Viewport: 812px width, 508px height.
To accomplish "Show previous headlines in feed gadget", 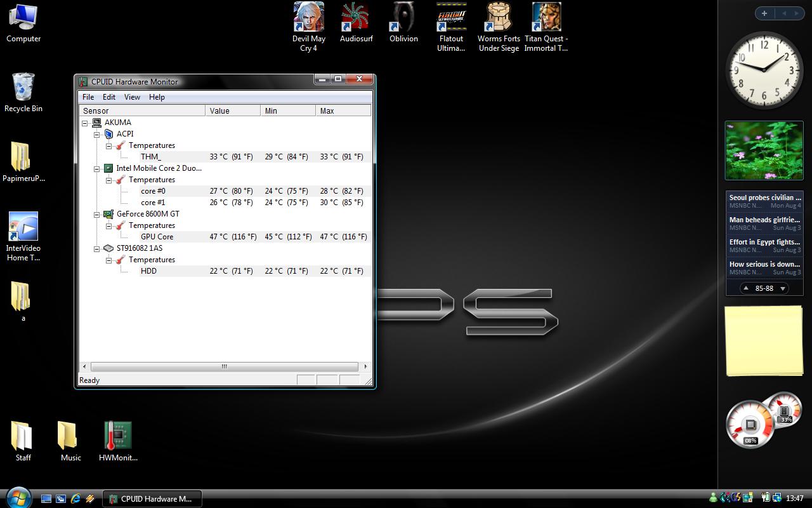I will [746, 288].
